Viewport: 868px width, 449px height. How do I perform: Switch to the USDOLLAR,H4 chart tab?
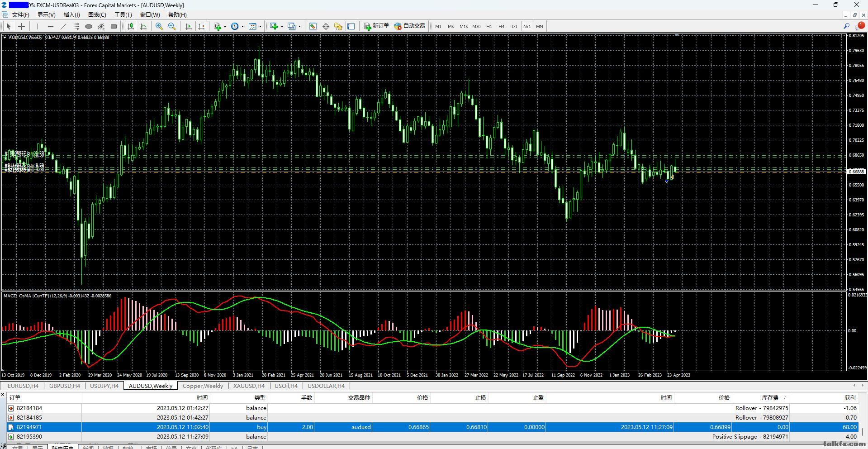pyautogui.click(x=326, y=386)
